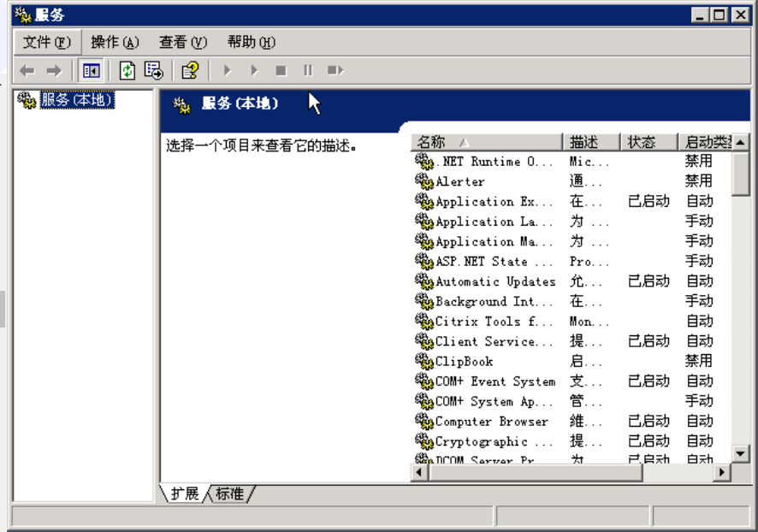Click the Forward arrow toolbar button
This screenshot has width=758, height=532.
54,71
